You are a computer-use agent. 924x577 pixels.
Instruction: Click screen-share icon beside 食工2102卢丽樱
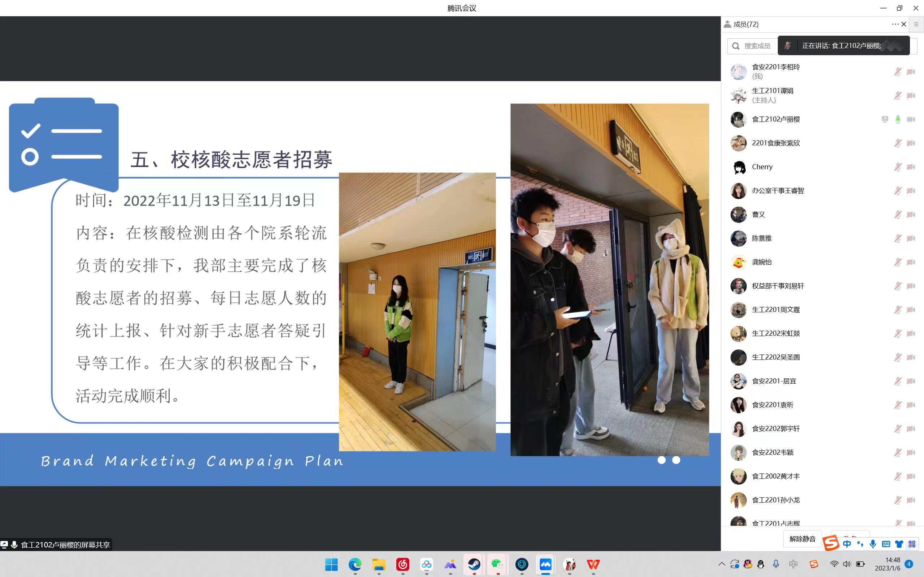click(885, 119)
